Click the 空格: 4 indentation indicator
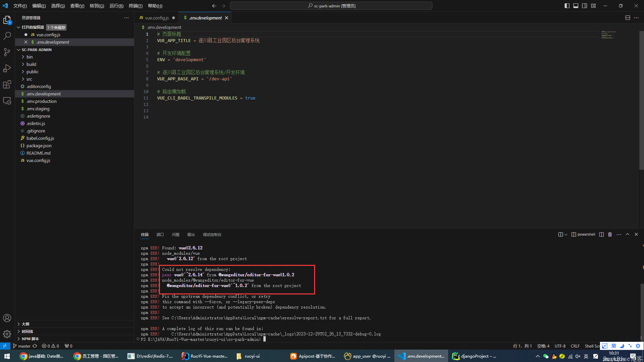644x362 pixels. [543, 346]
